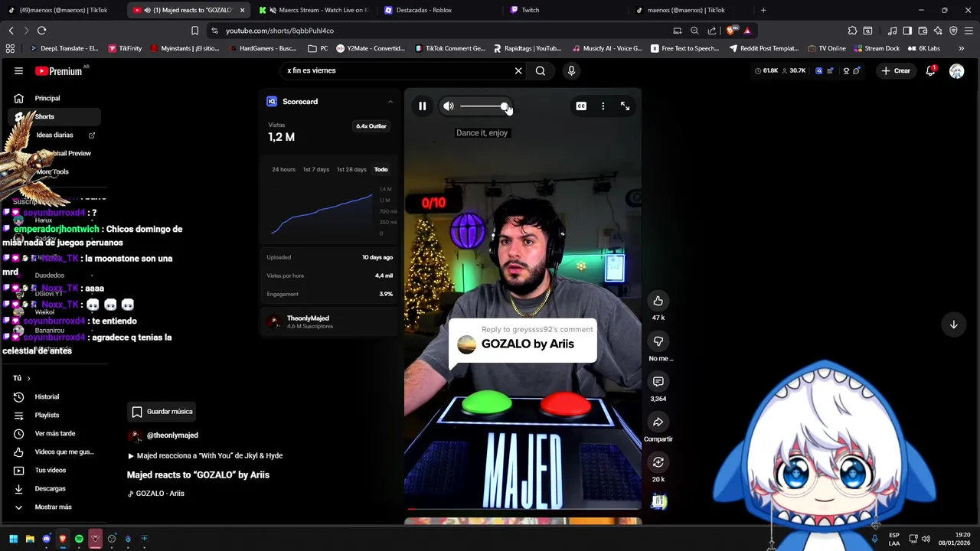Mute the Shorts player volume
Image resolution: width=980 pixels, height=551 pixels.
tap(449, 106)
